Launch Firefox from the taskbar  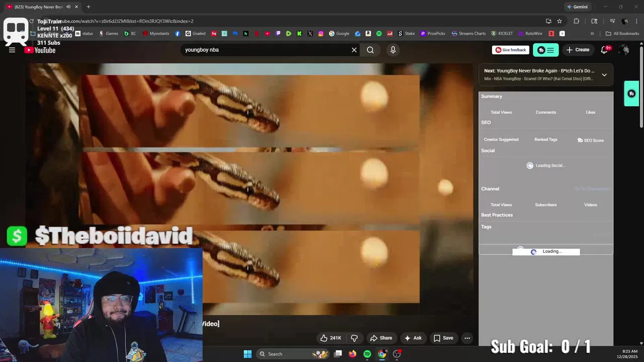(x=353, y=354)
